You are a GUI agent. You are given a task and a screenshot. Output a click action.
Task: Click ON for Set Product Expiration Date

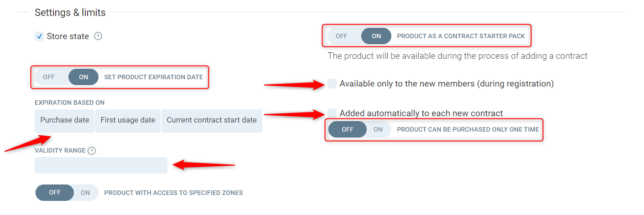pyautogui.click(x=83, y=77)
